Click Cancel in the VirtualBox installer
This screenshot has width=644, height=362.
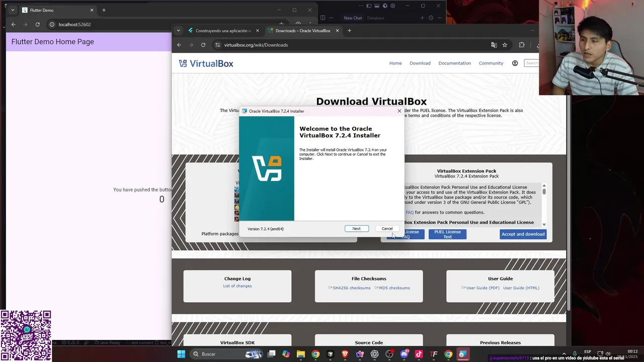tap(387, 229)
